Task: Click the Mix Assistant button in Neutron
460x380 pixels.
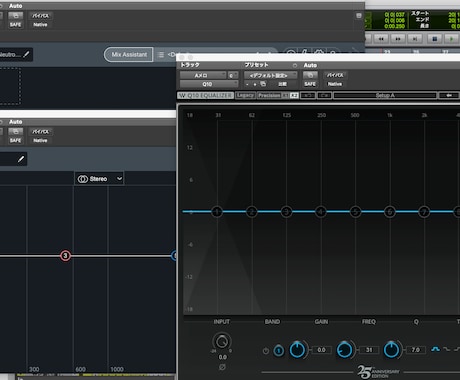Action: click(129, 54)
